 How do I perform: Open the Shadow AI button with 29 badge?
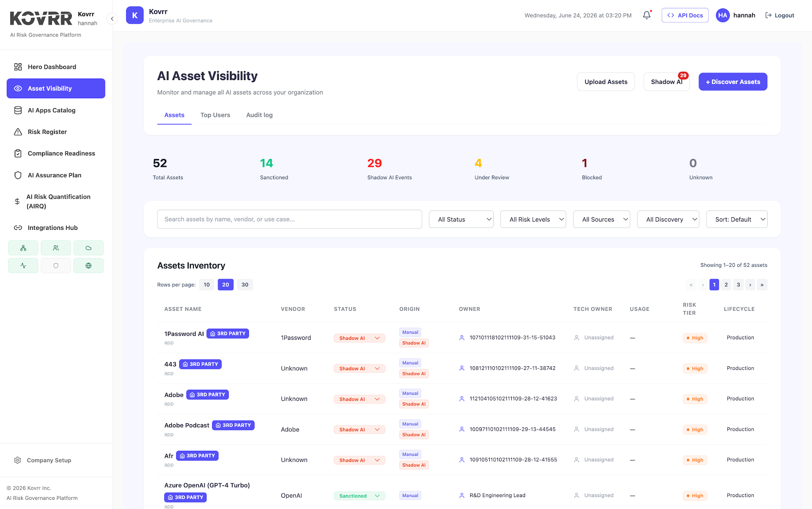[666, 82]
